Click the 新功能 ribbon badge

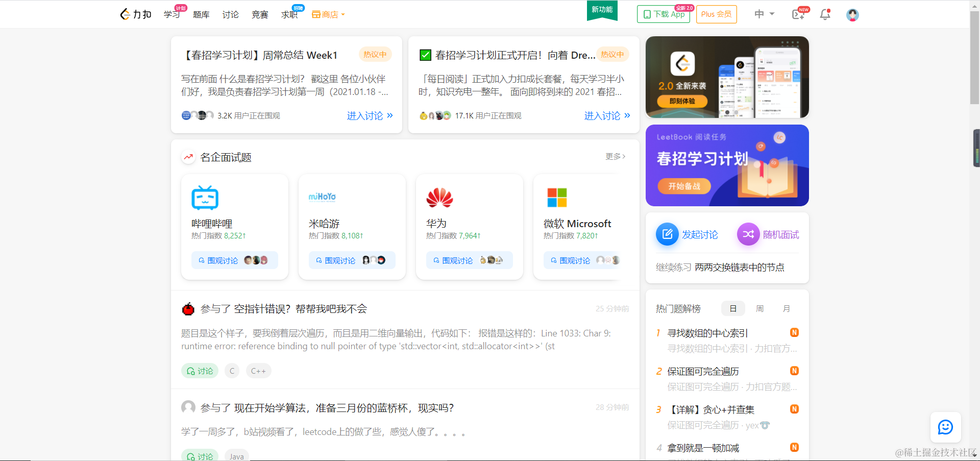[x=602, y=10]
